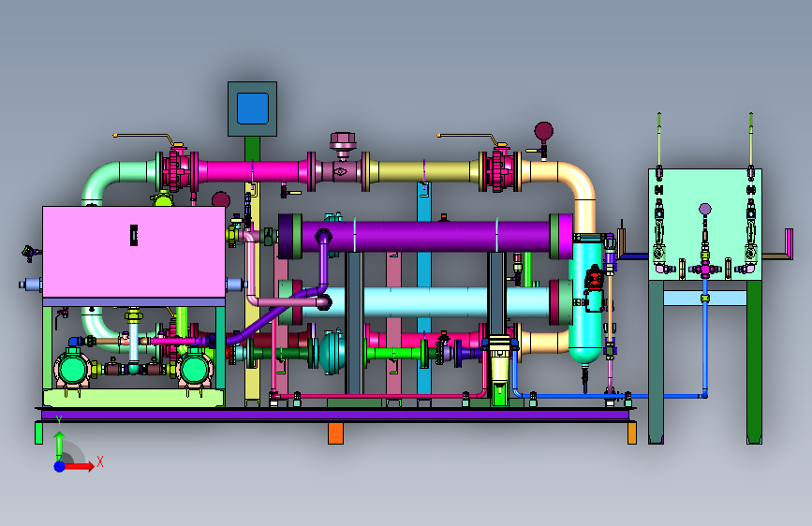Click the gray-green left leg of stand

coord(657,361)
